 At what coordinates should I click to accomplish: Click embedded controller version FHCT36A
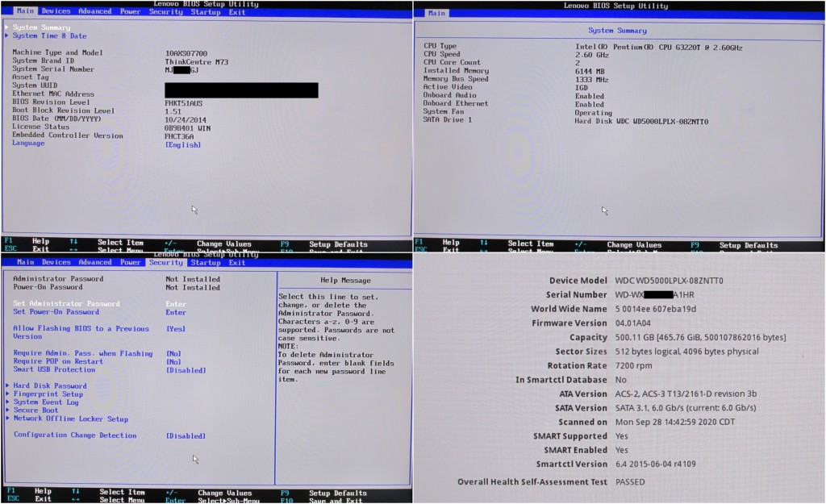click(179, 136)
